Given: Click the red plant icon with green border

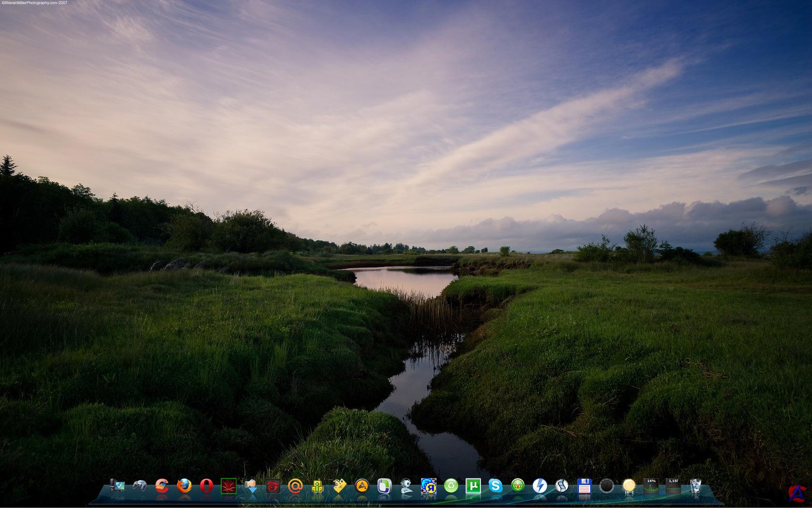Looking at the screenshot, I should (x=228, y=486).
